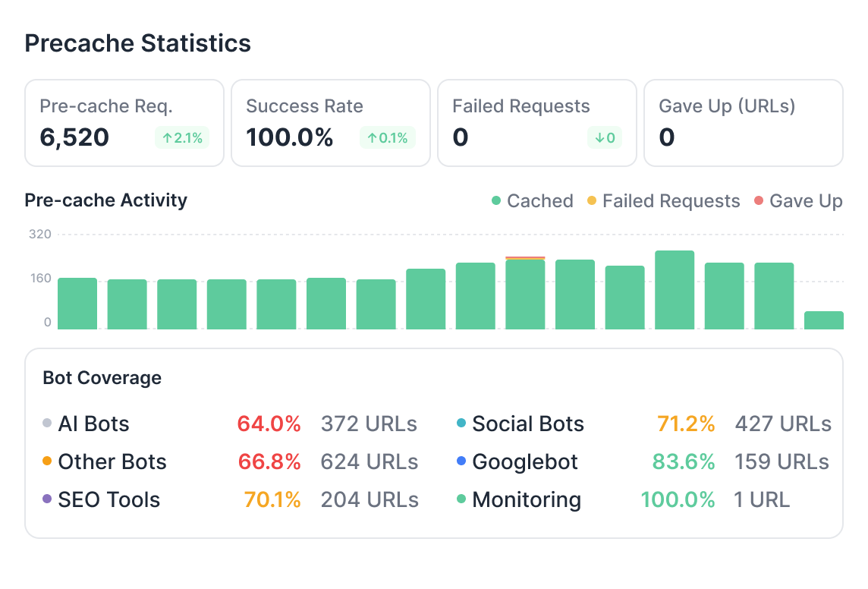Screen dimensions: 868x589
Task: Click the 159 URLs count
Action: [782, 461]
